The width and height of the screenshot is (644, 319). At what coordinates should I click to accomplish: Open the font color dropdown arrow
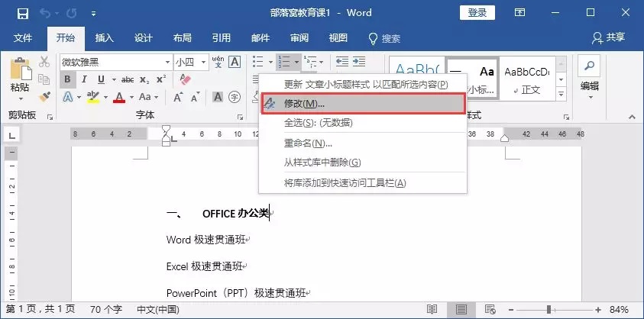132,97
